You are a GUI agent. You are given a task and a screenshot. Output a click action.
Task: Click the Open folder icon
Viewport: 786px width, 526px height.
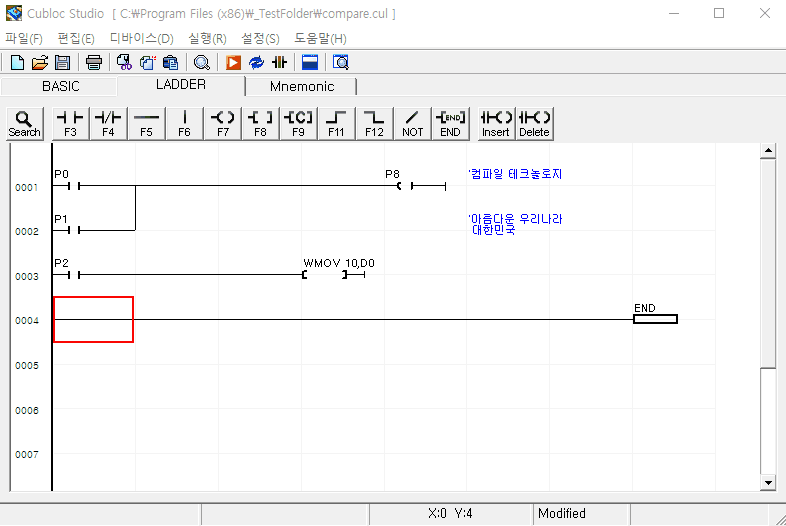(x=40, y=62)
